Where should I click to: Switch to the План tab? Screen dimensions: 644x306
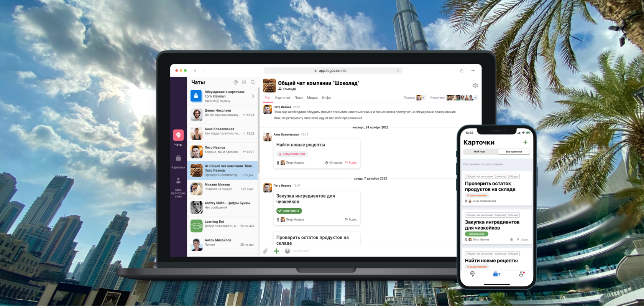299,98
